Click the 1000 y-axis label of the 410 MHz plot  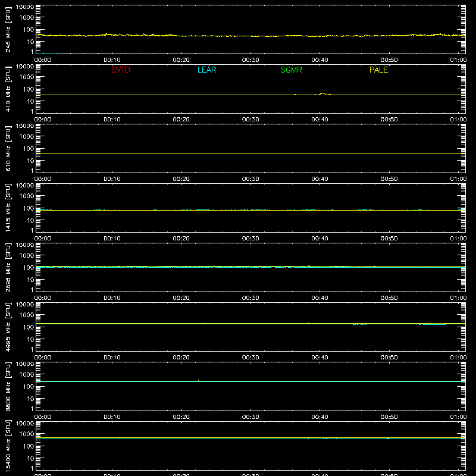point(26,77)
